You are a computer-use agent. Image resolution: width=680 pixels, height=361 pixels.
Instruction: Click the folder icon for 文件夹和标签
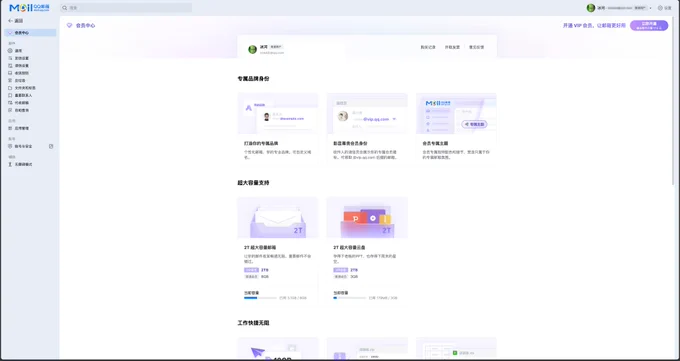point(10,88)
